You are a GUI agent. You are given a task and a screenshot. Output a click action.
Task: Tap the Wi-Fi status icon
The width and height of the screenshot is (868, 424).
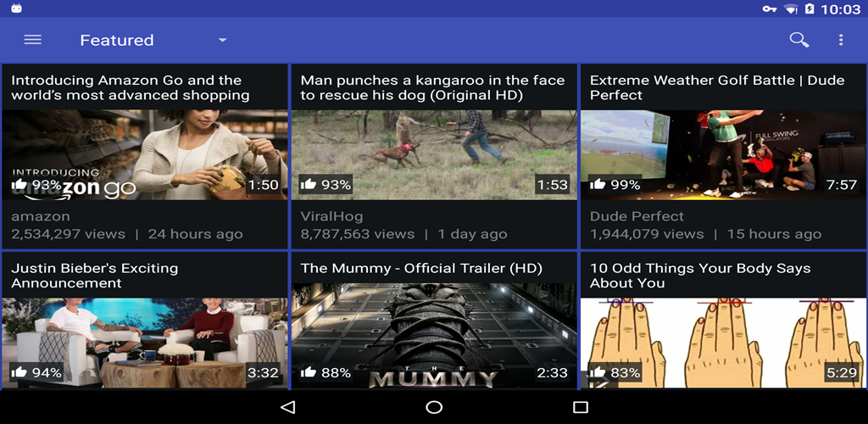(791, 8)
